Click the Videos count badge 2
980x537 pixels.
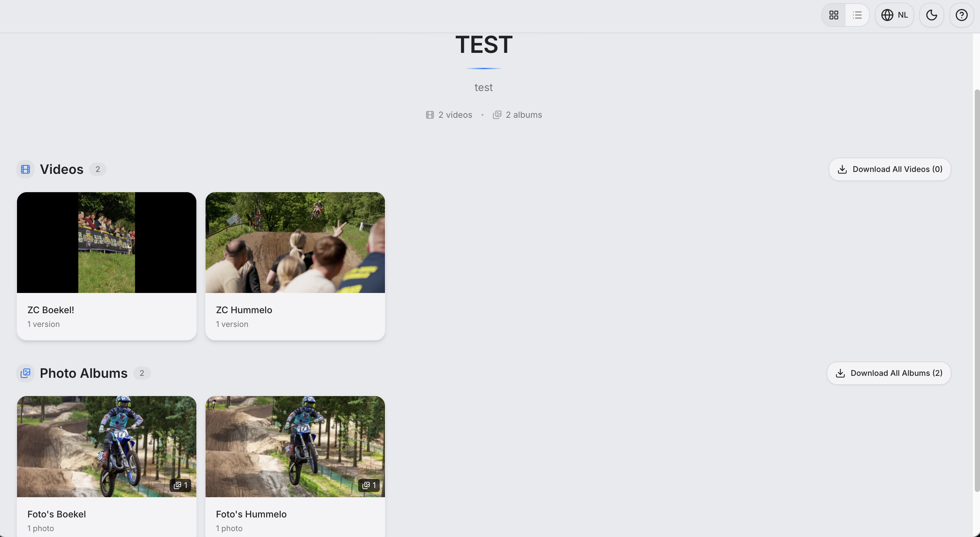[98, 169]
